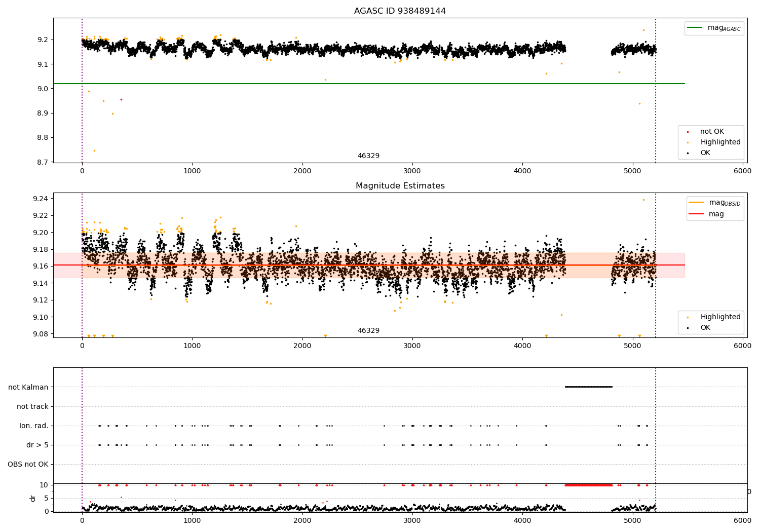The height and width of the screenshot is (532, 760).
Task: Click the 'mag OBSID' orange legend entry
Action: [715, 203]
